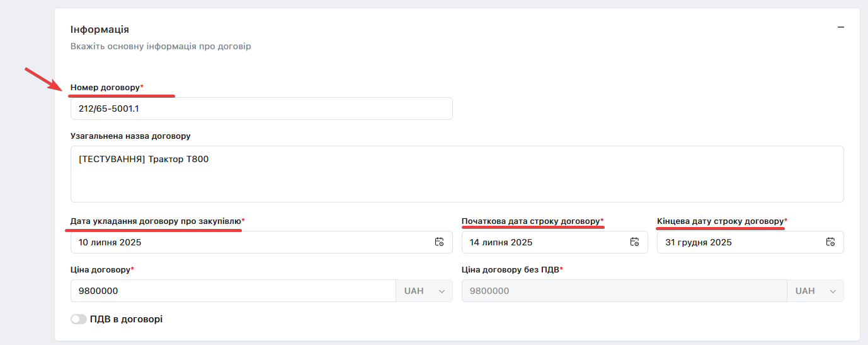Click the date value 14 липня 2025

click(501, 242)
